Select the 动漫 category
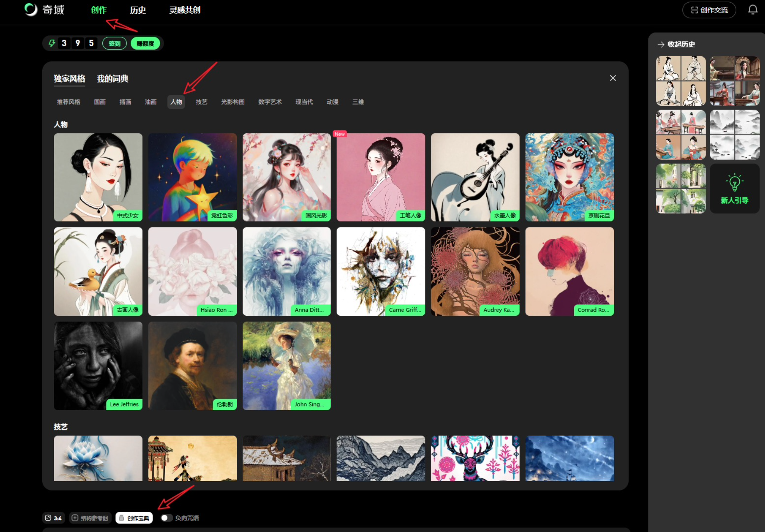Image resolution: width=765 pixels, height=532 pixels. point(332,102)
